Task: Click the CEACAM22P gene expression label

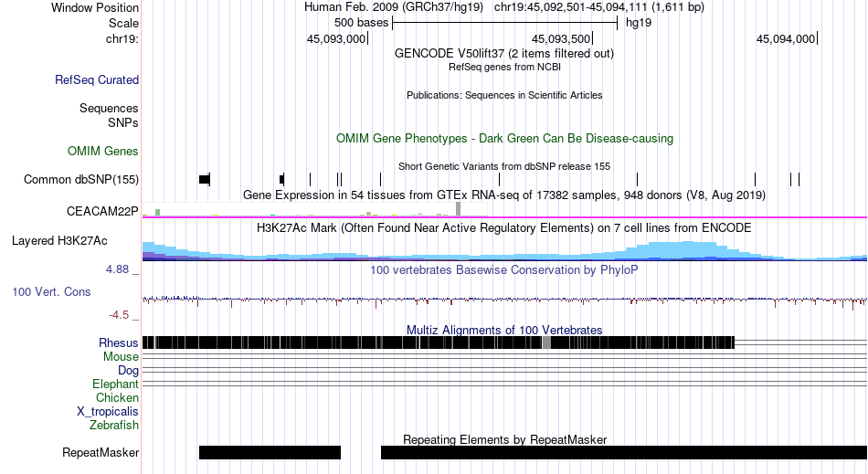Action: (102, 211)
